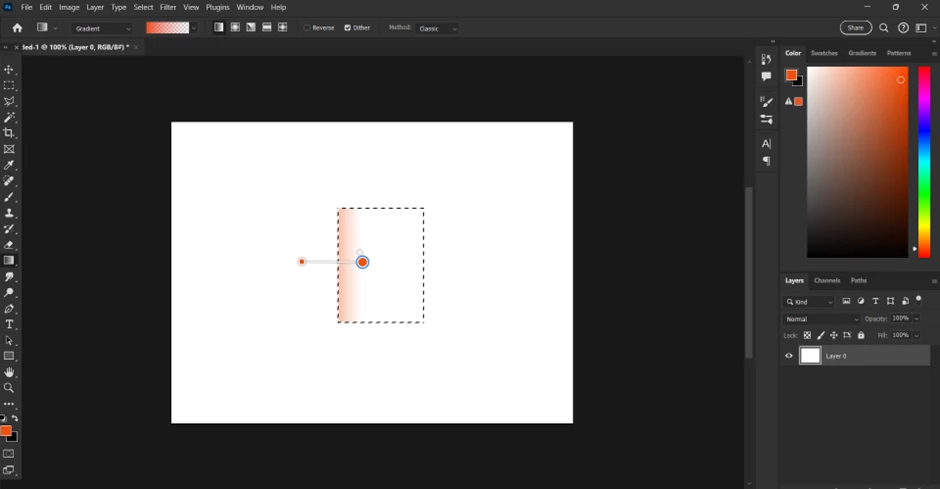Open the Search icon in the top bar

tap(884, 28)
